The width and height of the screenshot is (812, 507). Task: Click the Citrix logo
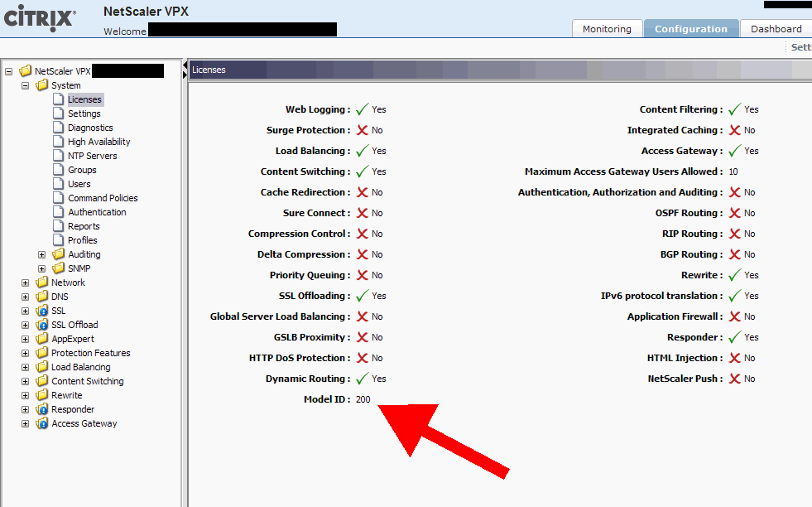tap(39, 17)
